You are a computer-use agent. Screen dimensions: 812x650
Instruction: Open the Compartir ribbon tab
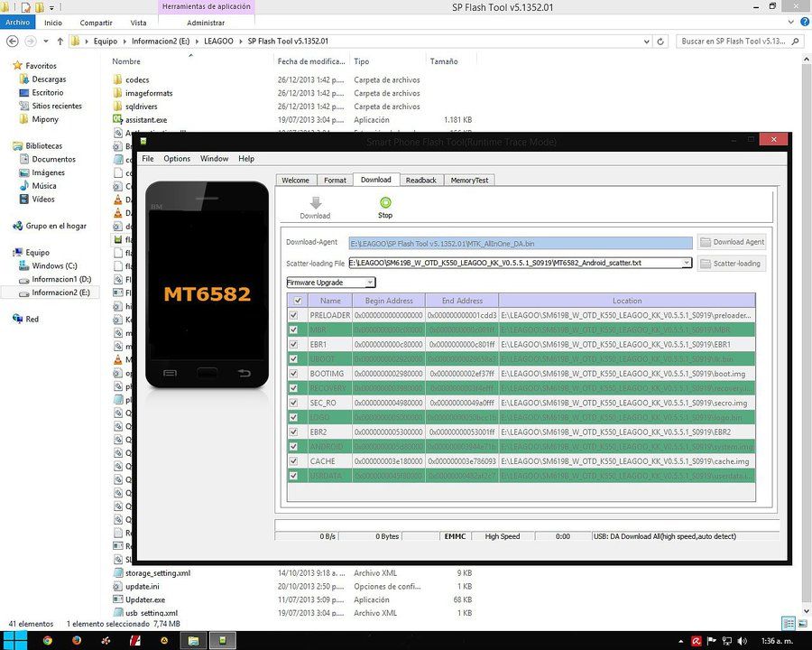point(97,23)
